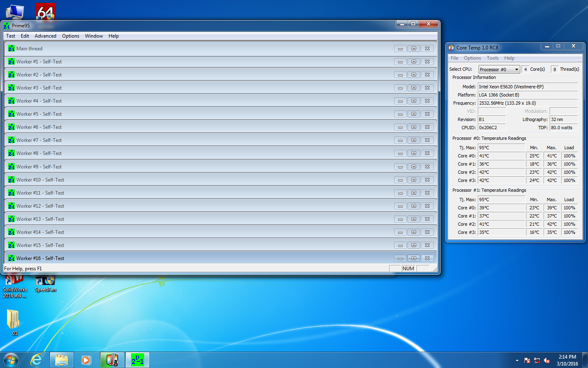This screenshot has width=588, height=368.
Task: Maximize the Worker #1 child window
Action: click(x=414, y=62)
